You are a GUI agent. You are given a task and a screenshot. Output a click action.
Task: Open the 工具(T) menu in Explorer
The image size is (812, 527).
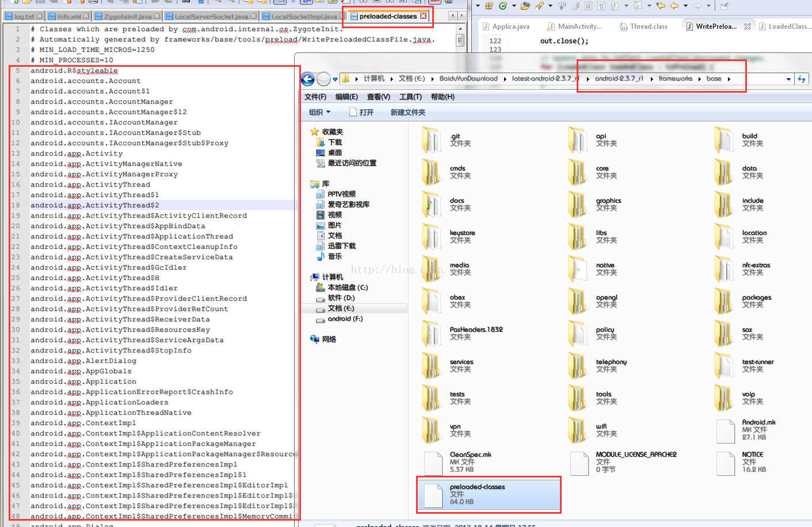click(410, 97)
